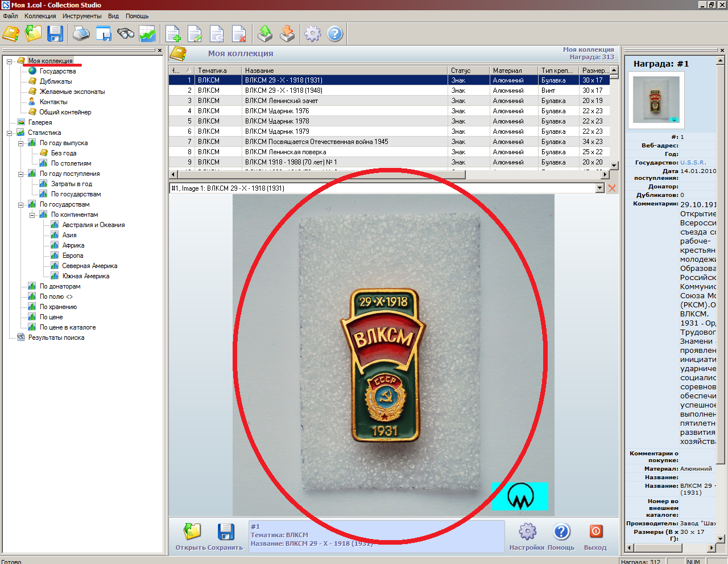Select Результаты поиска in the tree
Image resolution: width=728 pixels, height=564 pixels.
pyautogui.click(x=56, y=337)
